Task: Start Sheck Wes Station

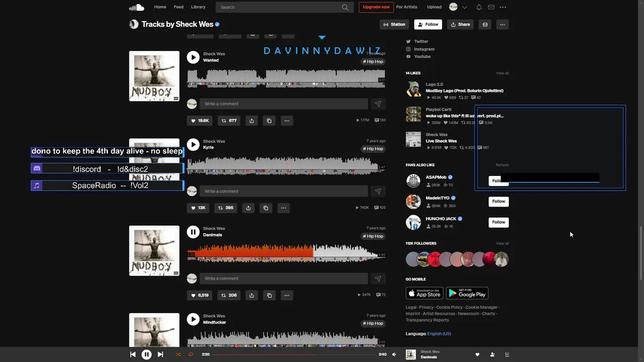Action: pos(394,24)
